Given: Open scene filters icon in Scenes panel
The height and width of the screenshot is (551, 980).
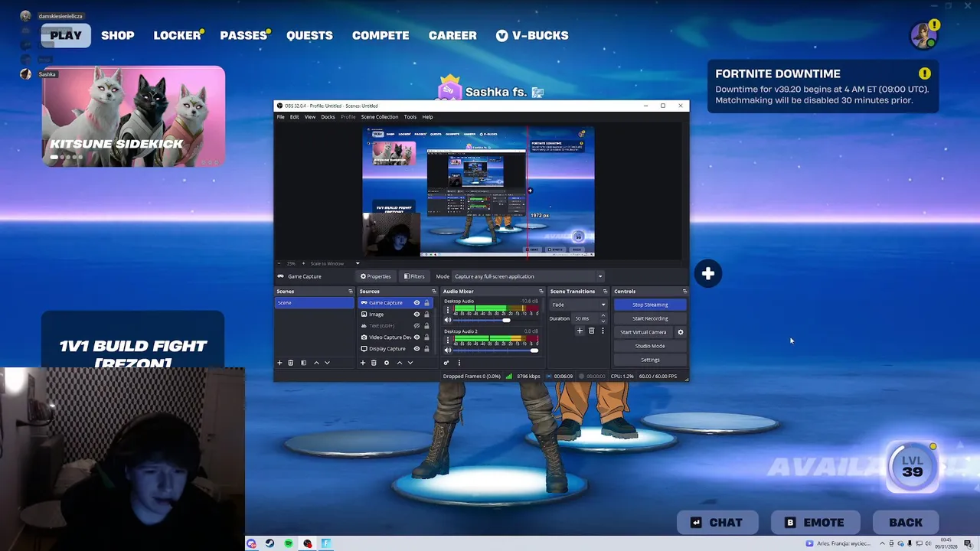Looking at the screenshot, I should pos(303,363).
